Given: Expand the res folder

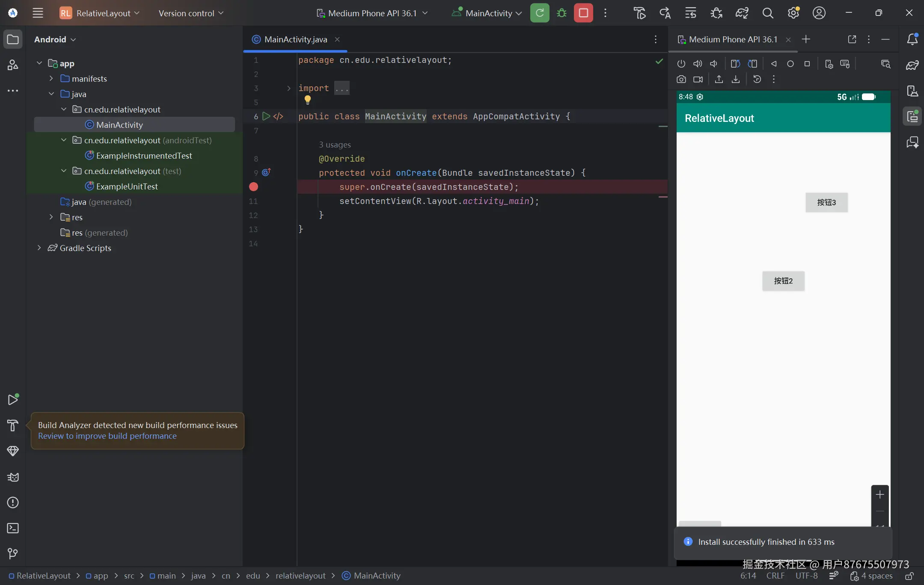Looking at the screenshot, I should point(51,217).
